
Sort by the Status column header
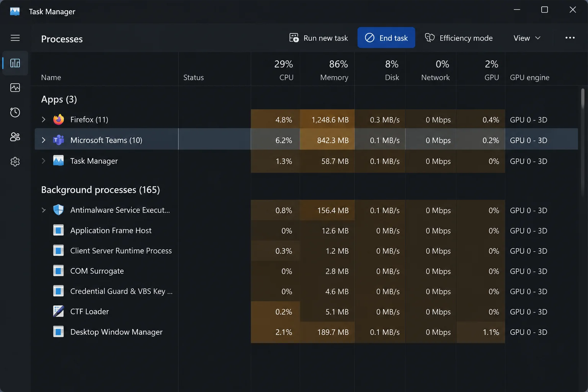[x=193, y=77]
